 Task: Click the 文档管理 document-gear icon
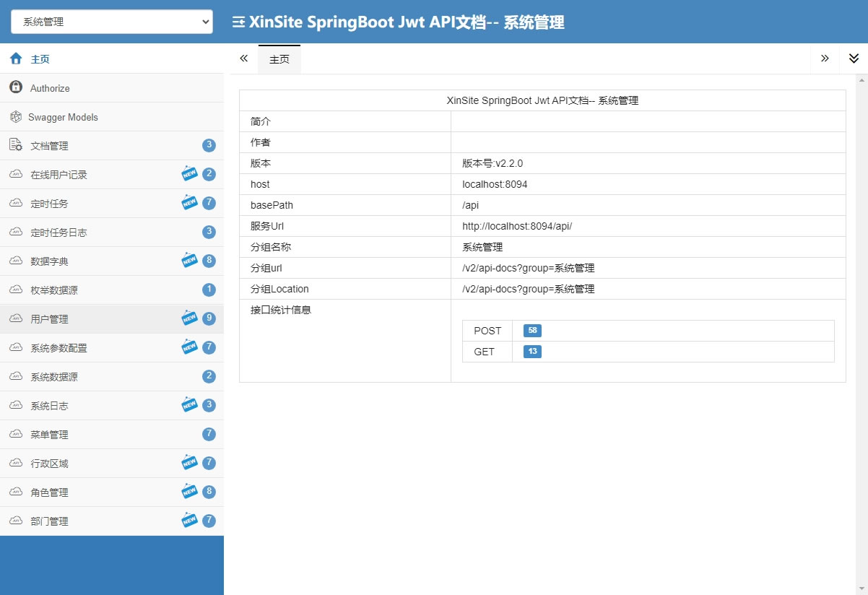pos(16,145)
